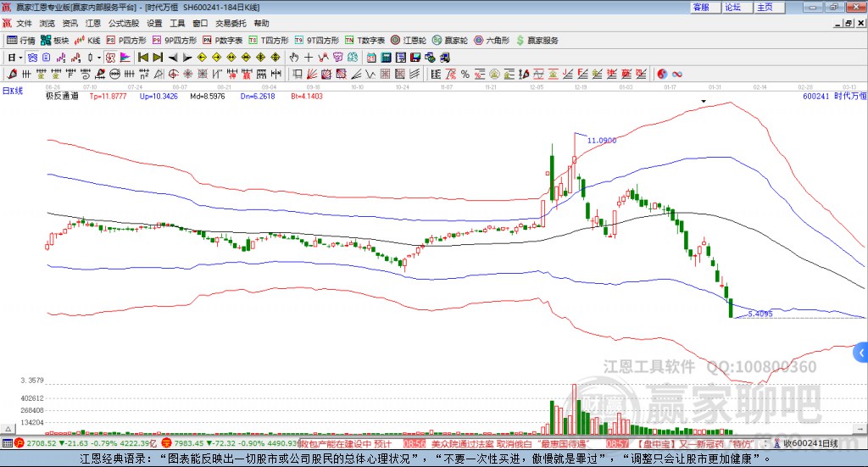Open the P数字表 tool

pyautogui.click(x=223, y=41)
